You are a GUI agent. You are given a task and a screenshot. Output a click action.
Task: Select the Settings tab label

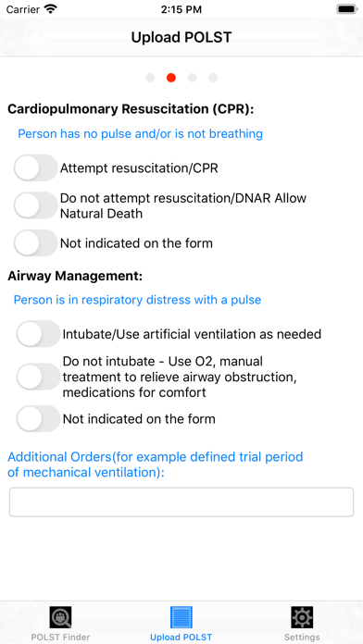(x=302, y=638)
